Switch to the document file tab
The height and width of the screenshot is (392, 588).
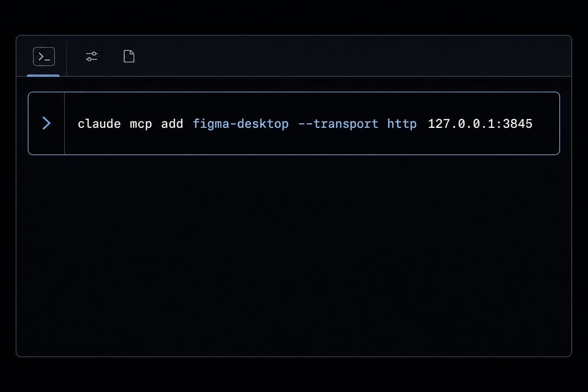pos(129,56)
